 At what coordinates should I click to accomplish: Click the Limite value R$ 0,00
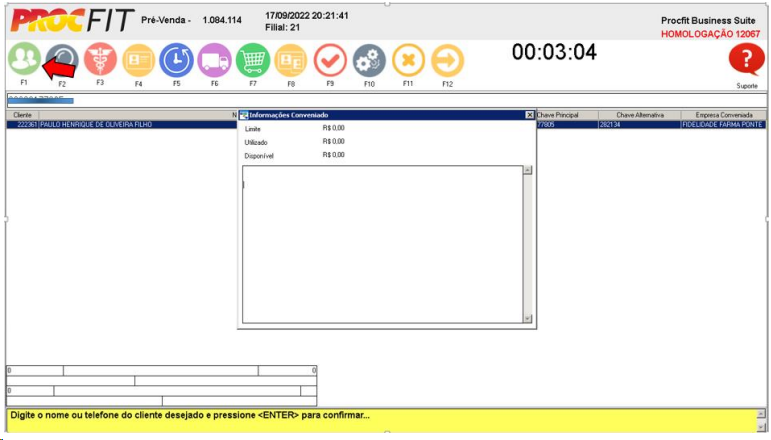(333, 128)
